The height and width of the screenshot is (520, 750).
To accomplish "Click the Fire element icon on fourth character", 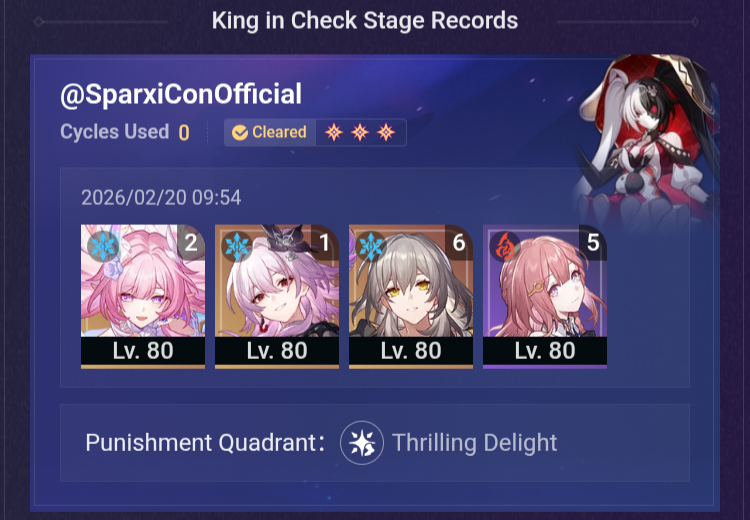I will 505,247.
